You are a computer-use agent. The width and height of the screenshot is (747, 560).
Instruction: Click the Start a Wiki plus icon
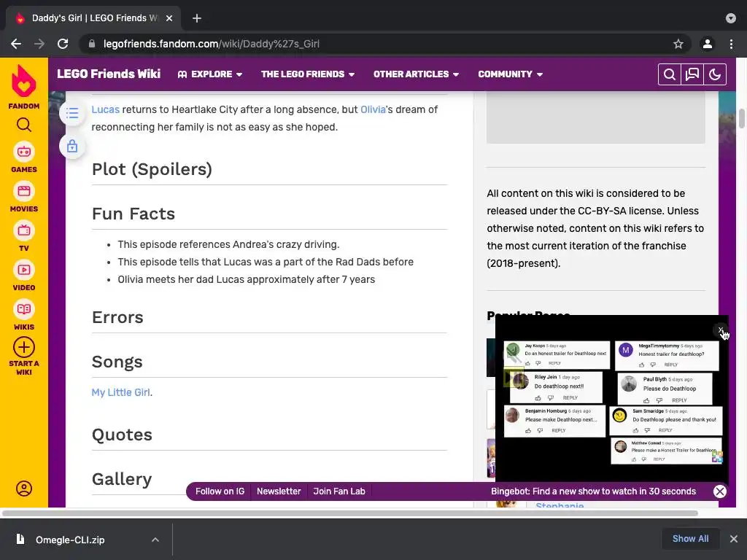click(x=24, y=347)
